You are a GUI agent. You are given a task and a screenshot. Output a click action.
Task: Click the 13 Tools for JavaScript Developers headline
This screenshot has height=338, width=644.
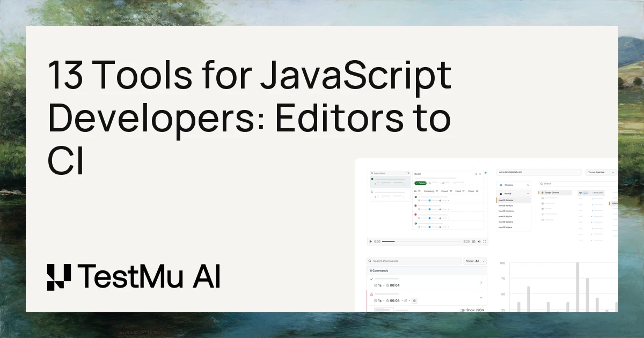(250, 119)
